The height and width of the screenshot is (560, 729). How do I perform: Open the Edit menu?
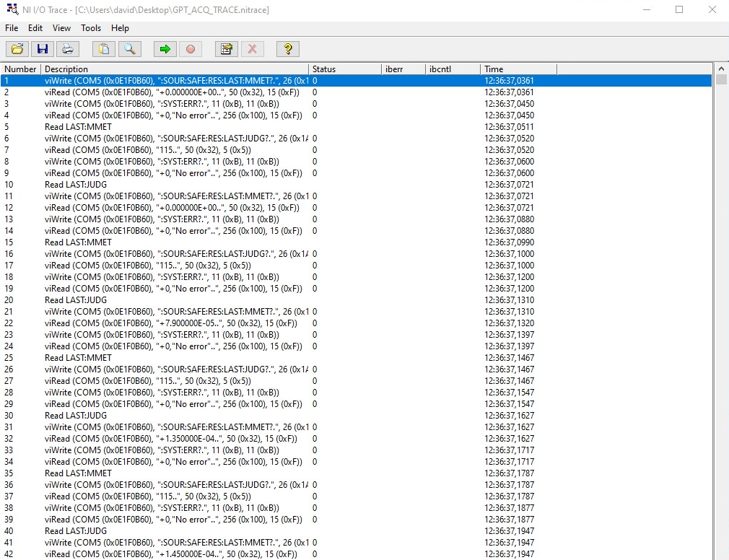[35, 28]
